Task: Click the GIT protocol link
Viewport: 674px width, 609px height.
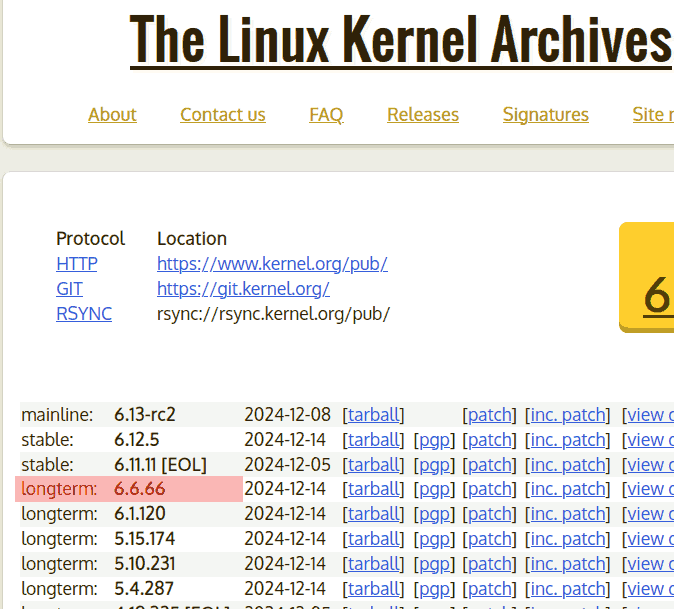Action: coord(69,289)
